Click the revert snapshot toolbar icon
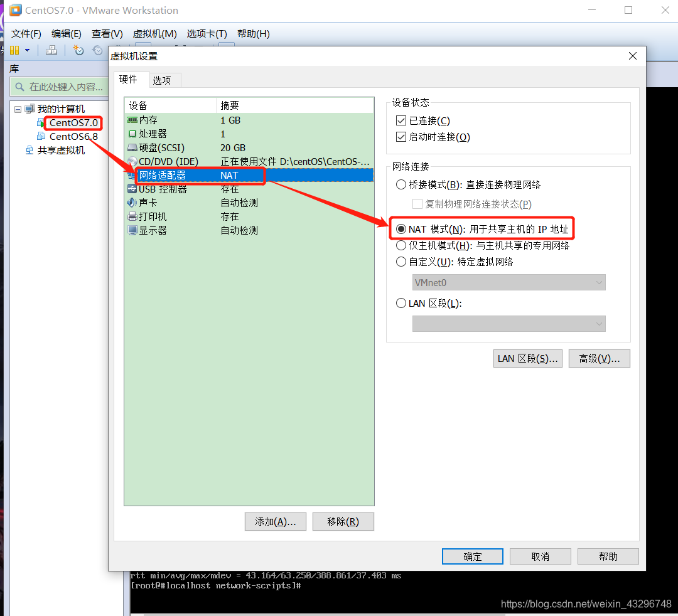Viewport: 678px width, 616px height. (x=98, y=51)
